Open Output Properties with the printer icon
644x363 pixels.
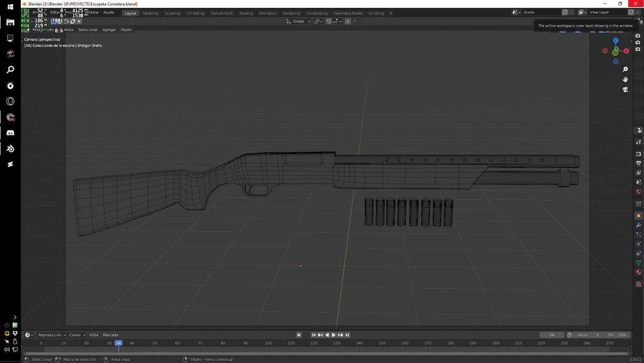pyautogui.click(x=639, y=164)
